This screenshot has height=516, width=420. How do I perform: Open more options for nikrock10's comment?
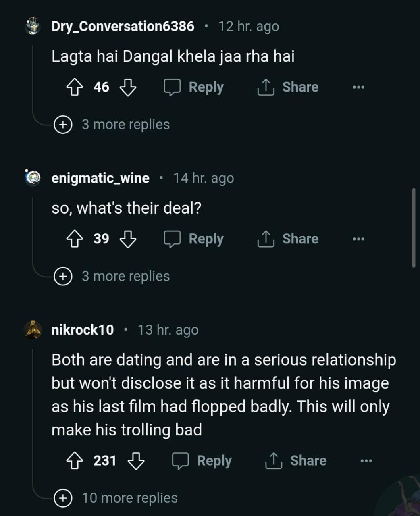click(366, 460)
